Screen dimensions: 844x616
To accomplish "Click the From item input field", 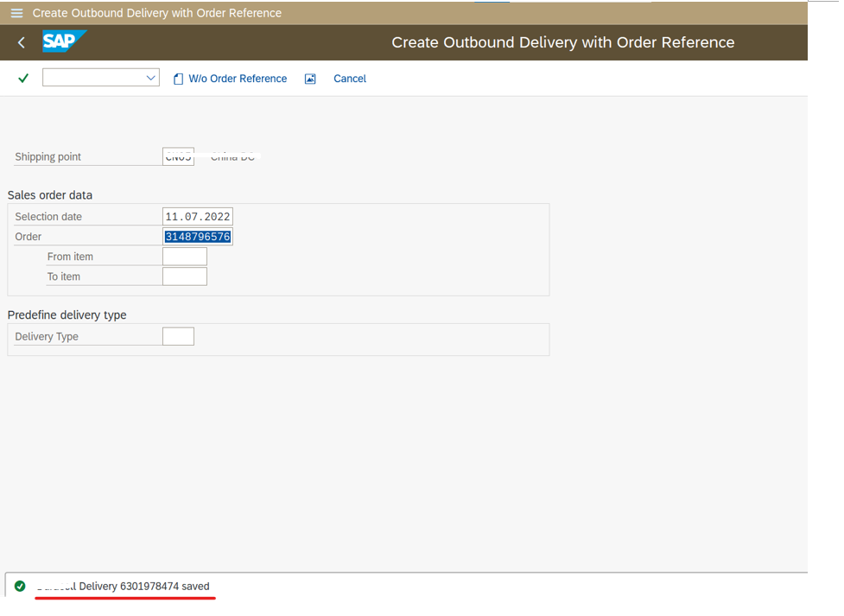I will point(185,257).
